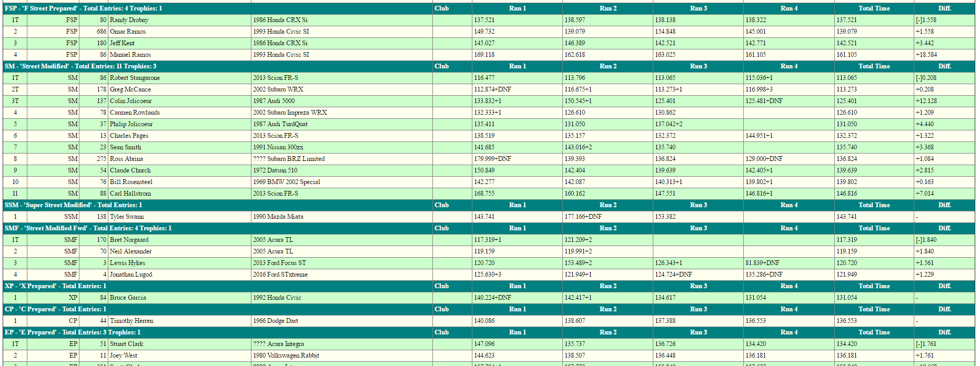Click Total Time header in the XP section
The image size is (980, 366).
click(x=874, y=286)
